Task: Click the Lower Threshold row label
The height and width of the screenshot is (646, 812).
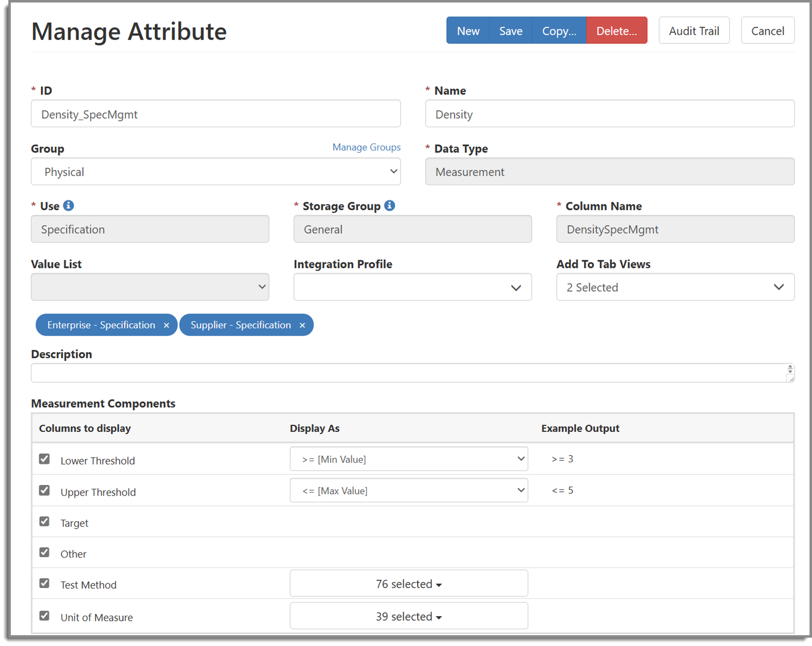Action: coord(98,461)
